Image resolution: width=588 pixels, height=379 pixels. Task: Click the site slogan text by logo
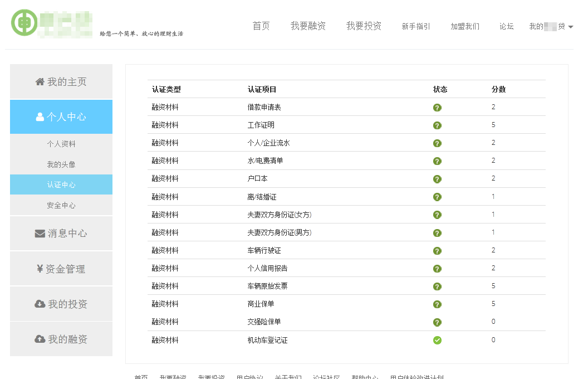[141, 34]
